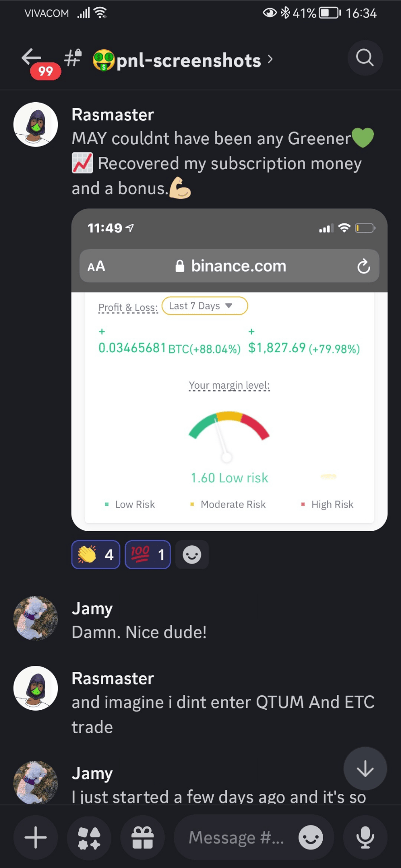
Task: Open channel search magnifier icon
Action: 365,58
